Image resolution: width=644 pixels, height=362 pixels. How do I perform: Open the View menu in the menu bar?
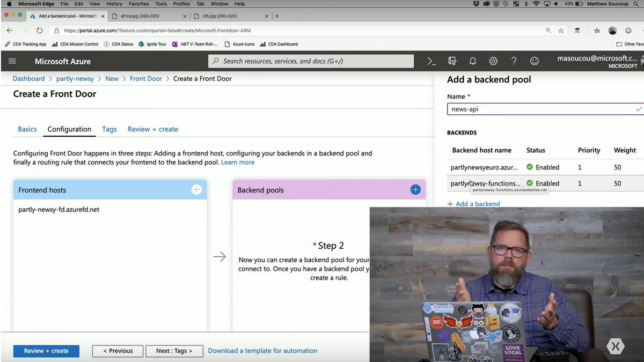95,4
